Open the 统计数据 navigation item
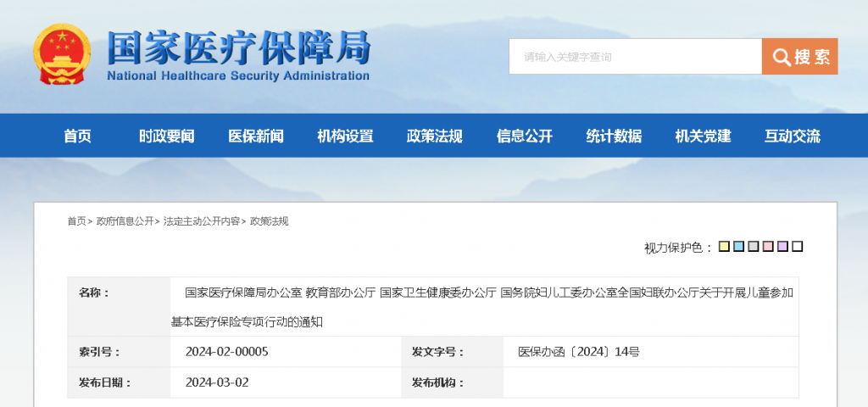This screenshot has width=868, height=407. tap(614, 136)
